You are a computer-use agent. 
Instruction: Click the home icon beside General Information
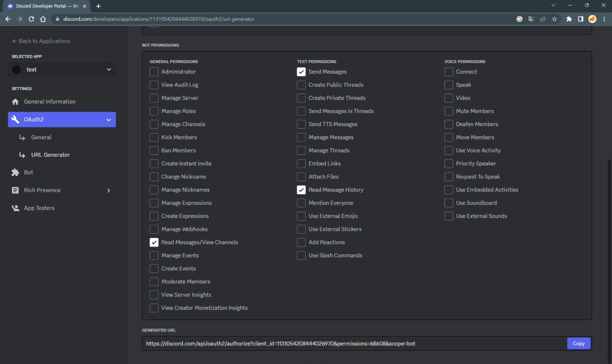pos(15,101)
